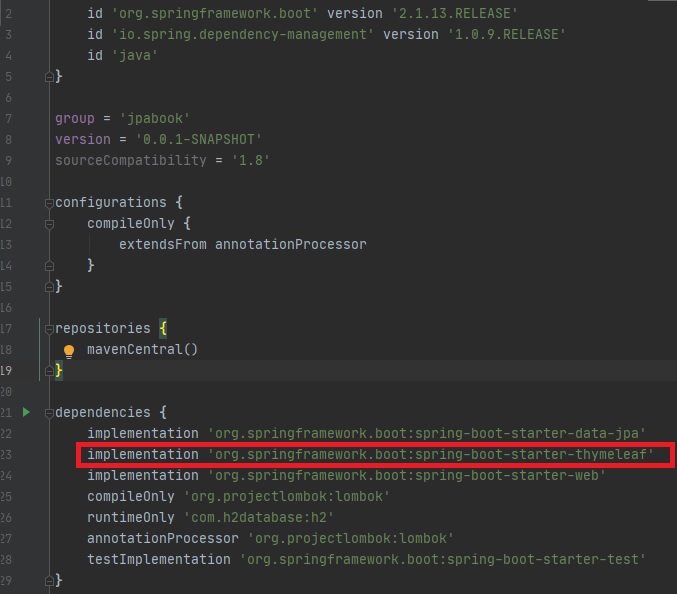Click extendsFrom annotationProcessor line

point(243,244)
